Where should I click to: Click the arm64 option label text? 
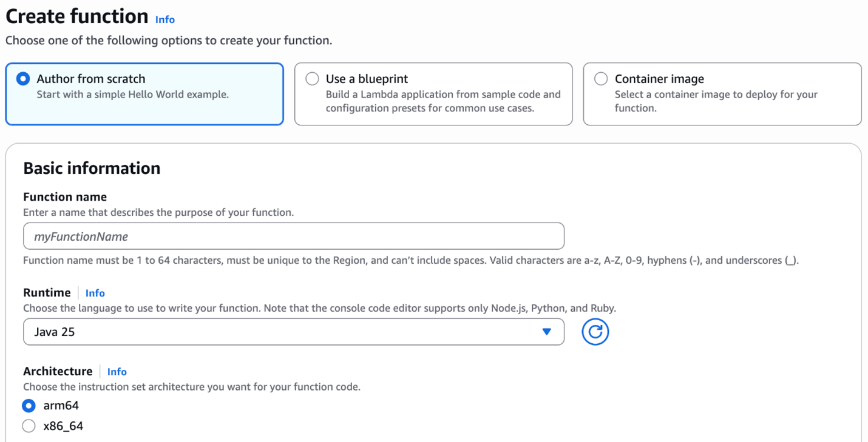point(61,406)
